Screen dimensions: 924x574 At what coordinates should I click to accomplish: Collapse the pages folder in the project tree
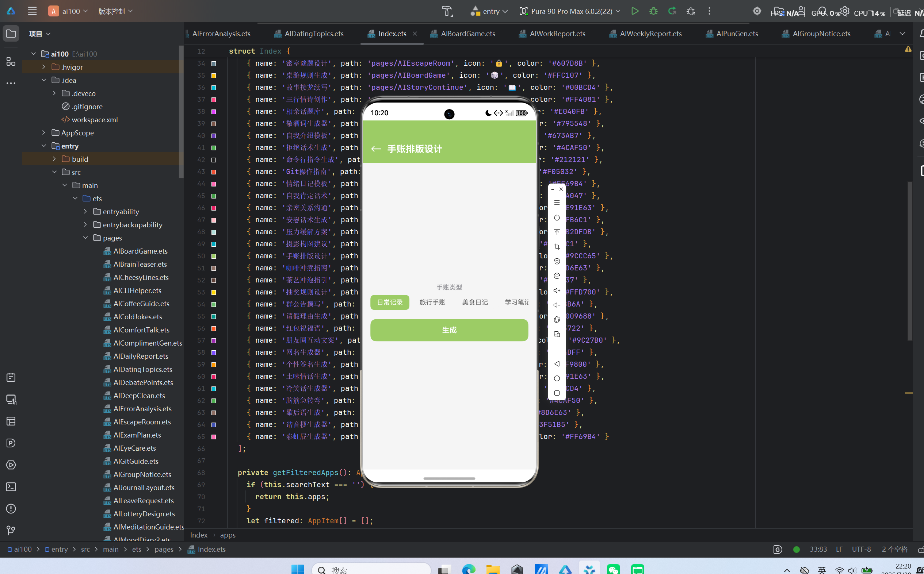point(85,238)
